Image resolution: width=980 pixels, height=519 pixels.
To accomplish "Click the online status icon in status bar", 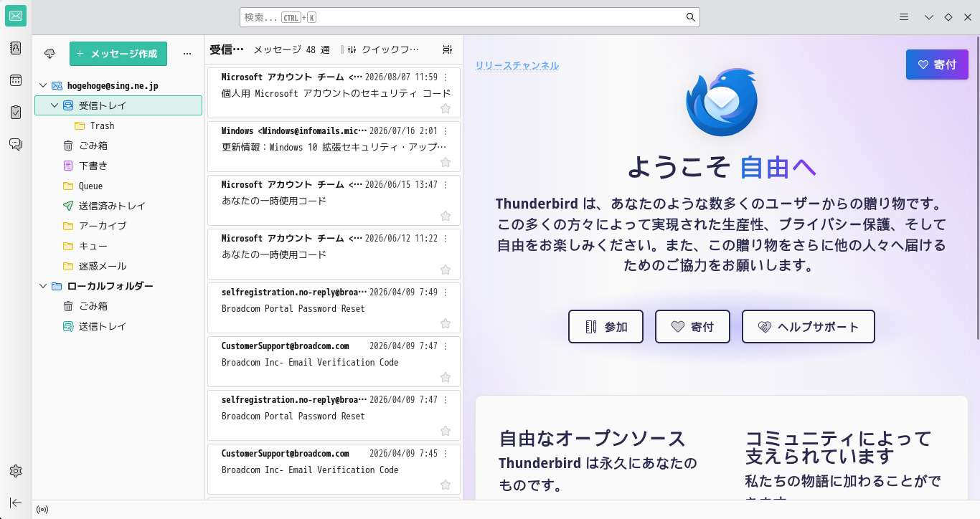I will pyautogui.click(x=42, y=510).
